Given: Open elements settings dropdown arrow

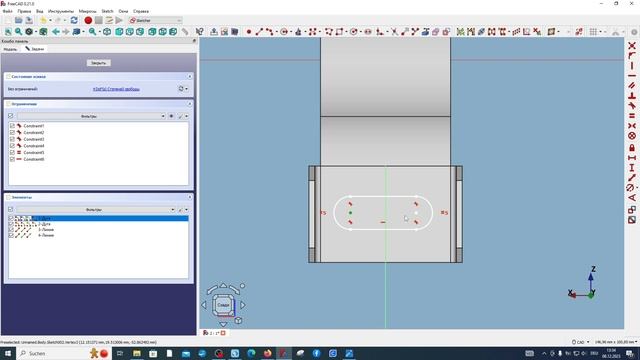Looking at the screenshot, I should 187,209.
